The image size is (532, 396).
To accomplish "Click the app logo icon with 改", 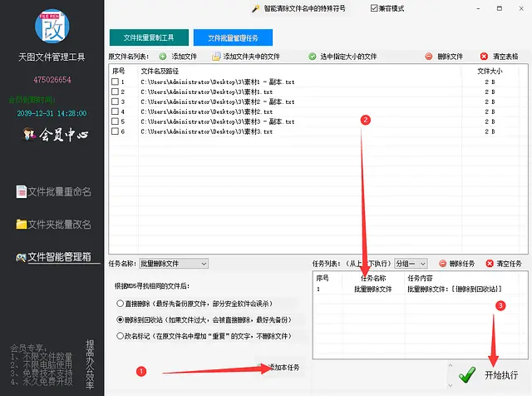I will [52, 27].
